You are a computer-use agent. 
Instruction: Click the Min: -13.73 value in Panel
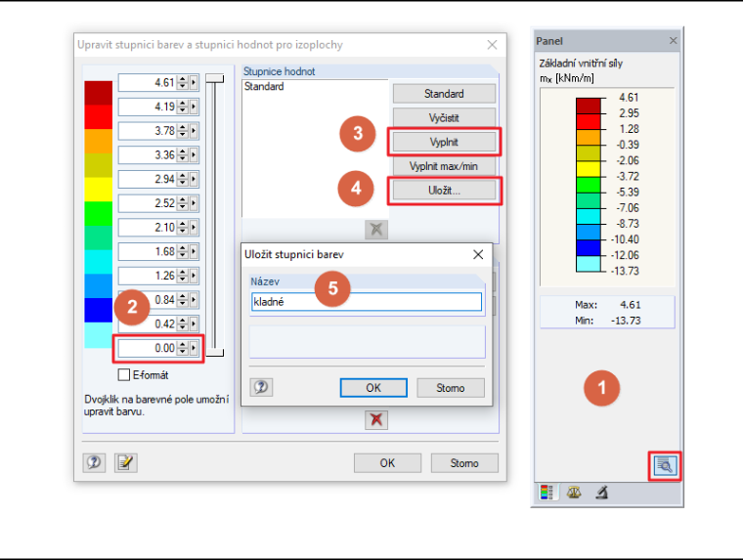coord(626,321)
